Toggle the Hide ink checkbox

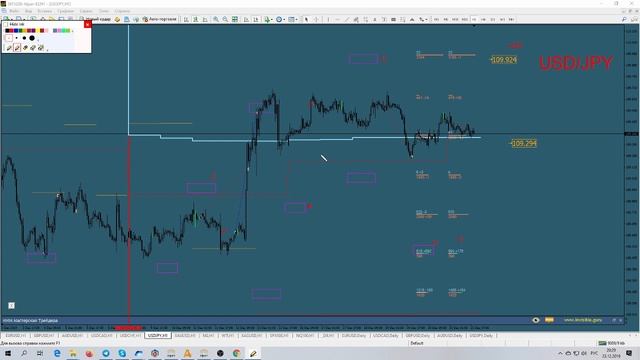click(x=6, y=24)
